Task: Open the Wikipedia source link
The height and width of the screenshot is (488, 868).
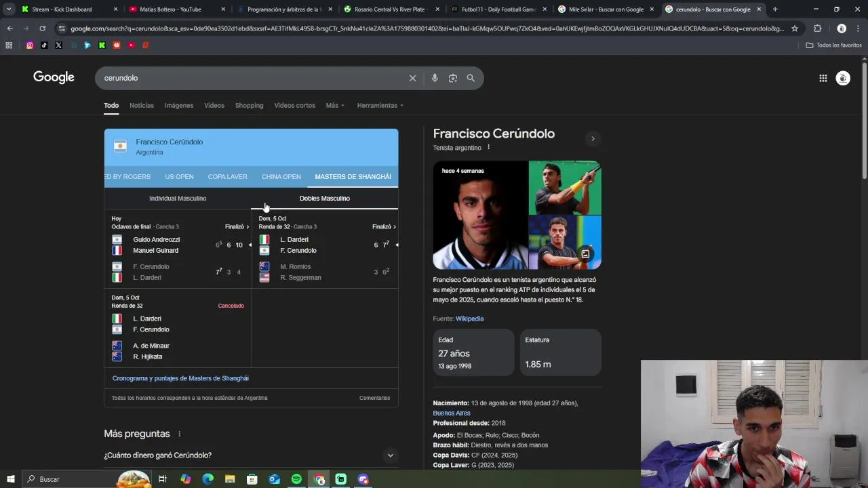Action: [x=469, y=319]
